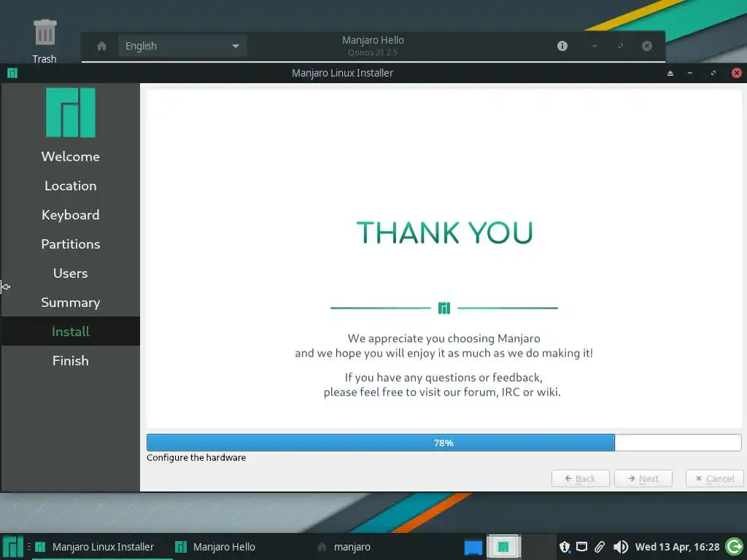The width and height of the screenshot is (747, 560).
Task: Open the Manjaro start menu in taskbar
Action: (13, 547)
